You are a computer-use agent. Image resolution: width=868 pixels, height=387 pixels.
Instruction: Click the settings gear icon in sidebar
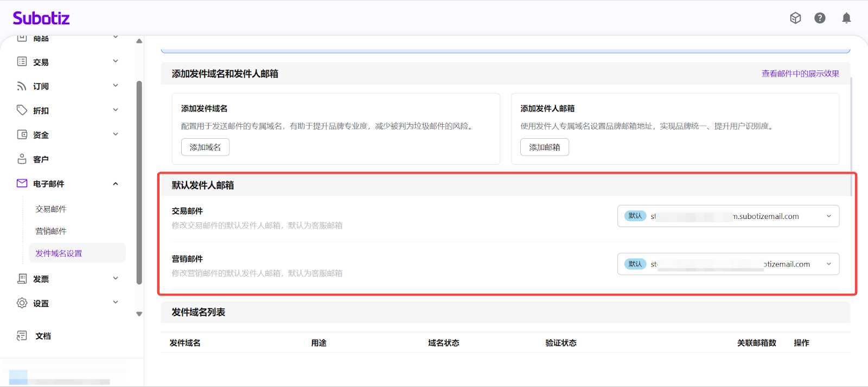coord(22,303)
